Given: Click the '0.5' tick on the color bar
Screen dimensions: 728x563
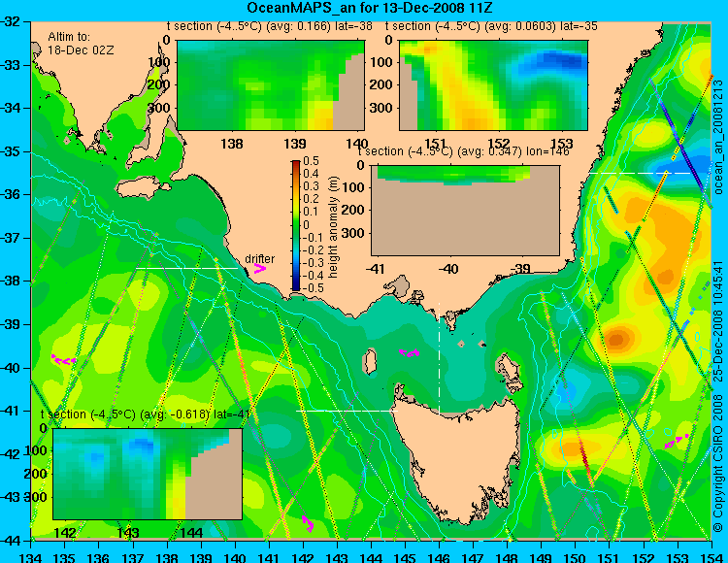Looking at the screenshot, I should pyautogui.click(x=311, y=161).
